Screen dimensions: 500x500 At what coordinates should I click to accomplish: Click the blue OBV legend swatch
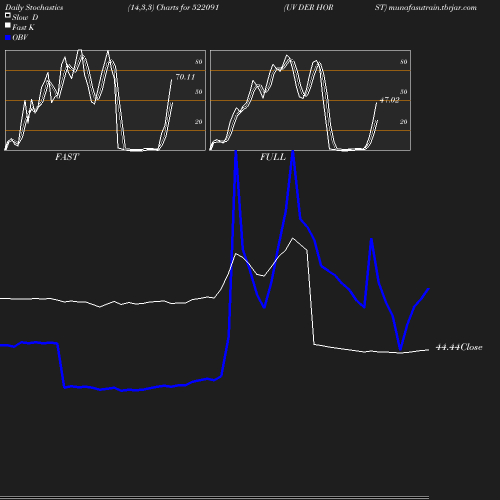[8, 38]
